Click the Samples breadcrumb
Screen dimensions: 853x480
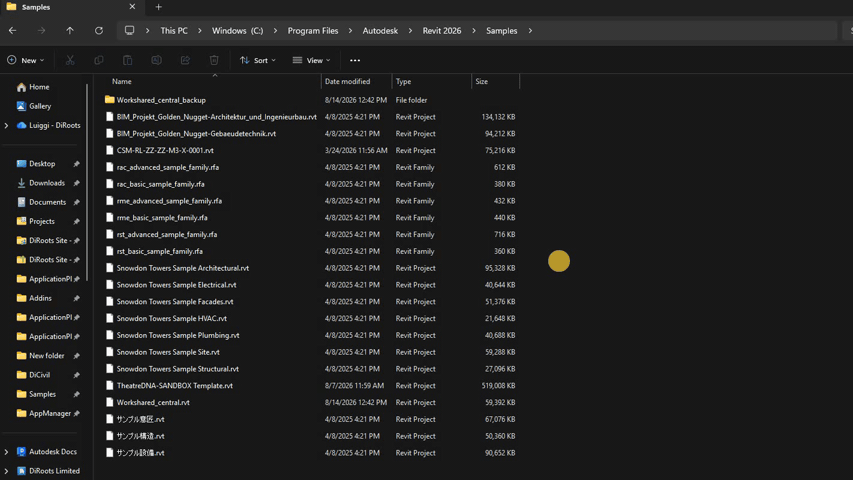point(502,31)
